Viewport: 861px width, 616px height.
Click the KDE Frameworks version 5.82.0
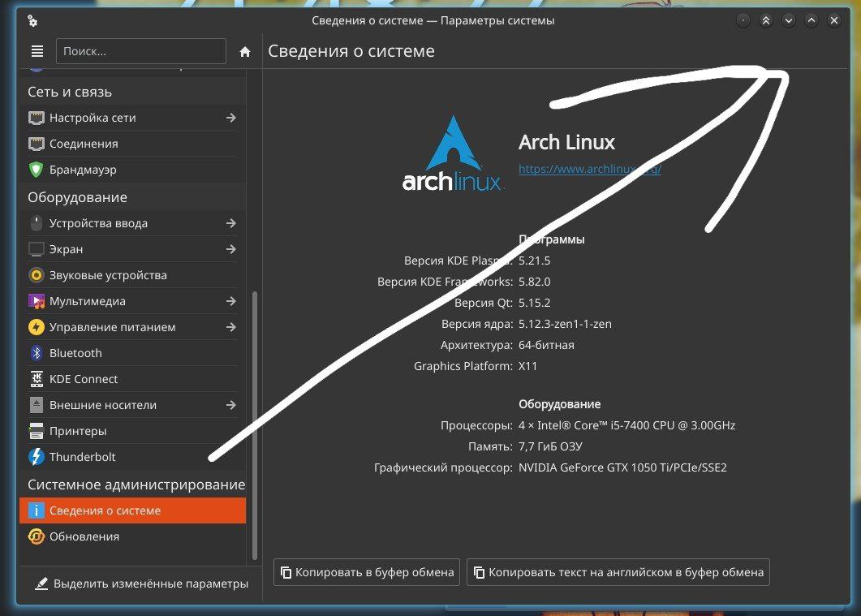(534, 282)
